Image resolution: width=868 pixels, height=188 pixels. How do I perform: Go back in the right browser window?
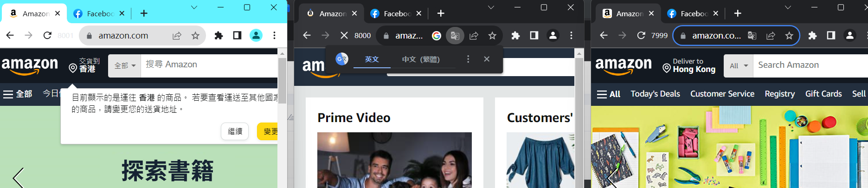604,35
